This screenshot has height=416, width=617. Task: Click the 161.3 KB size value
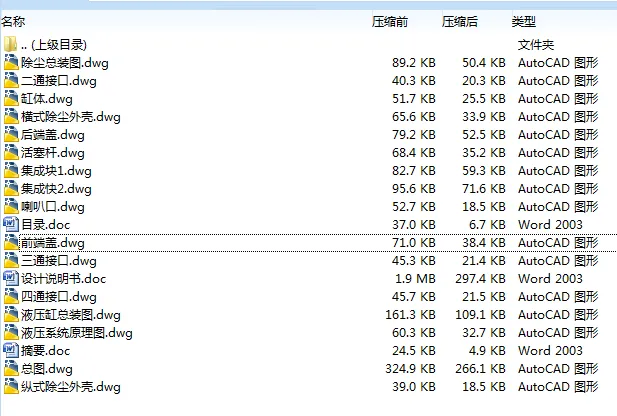click(x=410, y=314)
